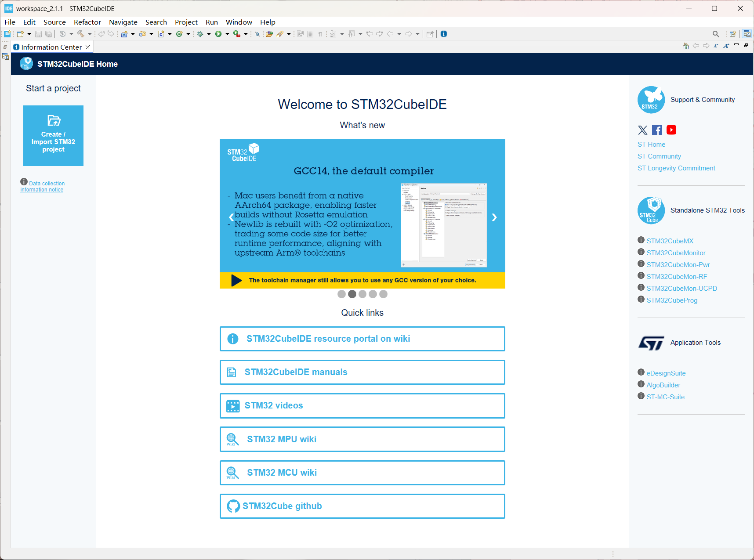Image resolution: width=754 pixels, height=560 pixels.
Task: Click the ST logo beside Application Tools
Action: pyautogui.click(x=651, y=343)
